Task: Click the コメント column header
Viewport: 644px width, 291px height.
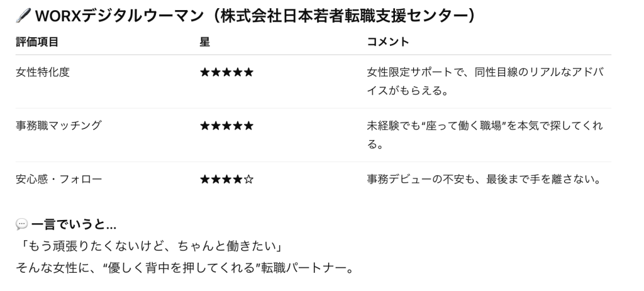Action: [387, 41]
